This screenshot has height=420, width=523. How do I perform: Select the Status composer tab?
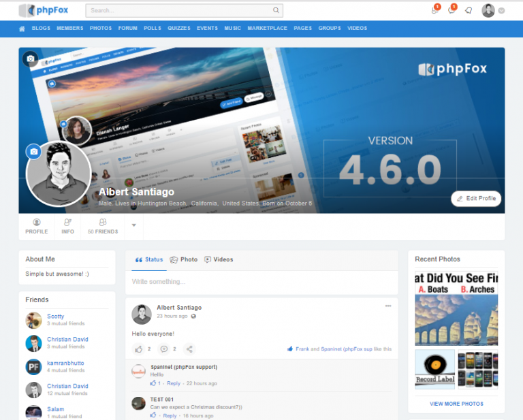(149, 259)
